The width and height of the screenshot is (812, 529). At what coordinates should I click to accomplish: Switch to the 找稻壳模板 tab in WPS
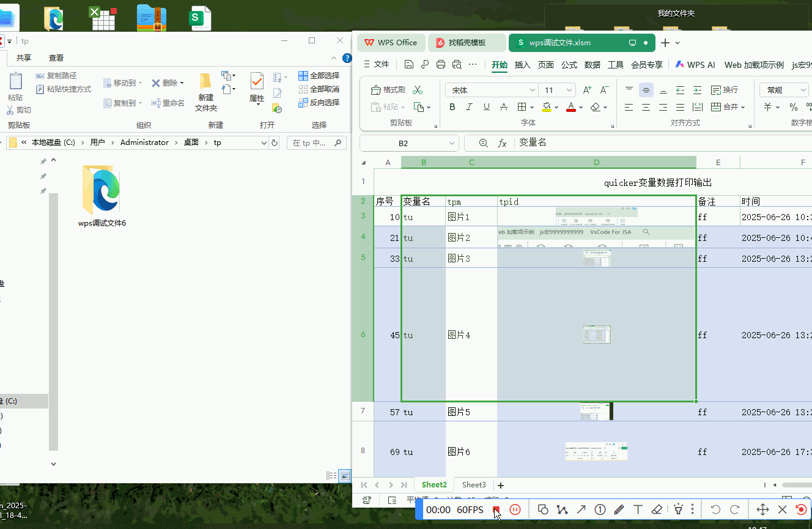[467, 42]
